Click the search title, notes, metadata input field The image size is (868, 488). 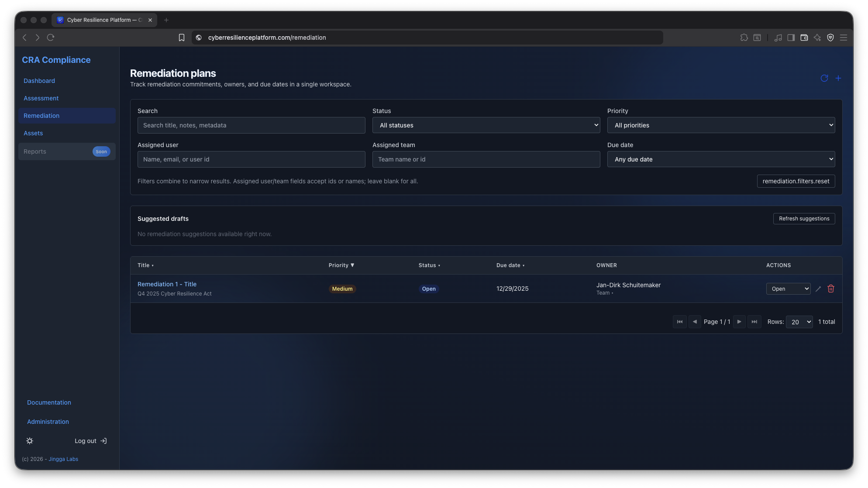coord(251,125)
